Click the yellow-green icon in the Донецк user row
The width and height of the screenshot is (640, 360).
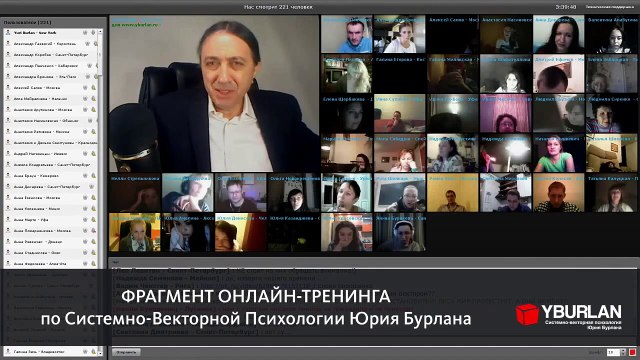click(93, 242)
